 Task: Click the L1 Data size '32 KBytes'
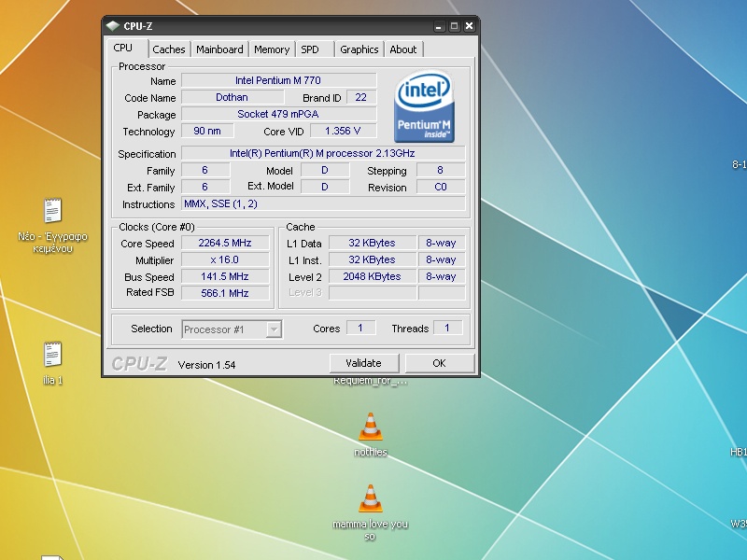click(x=372, y=244)
